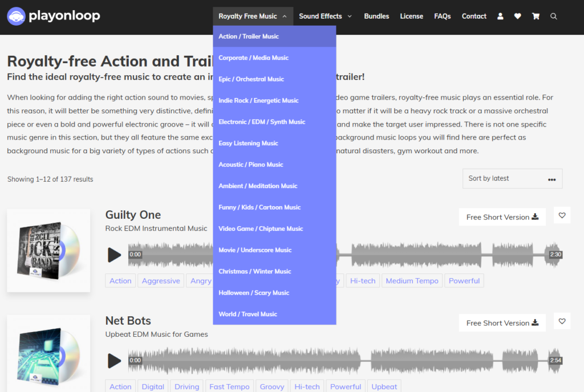Screen dimensions: 584x392
Task: Click the search magnifier icon
Action: [553, 17]
